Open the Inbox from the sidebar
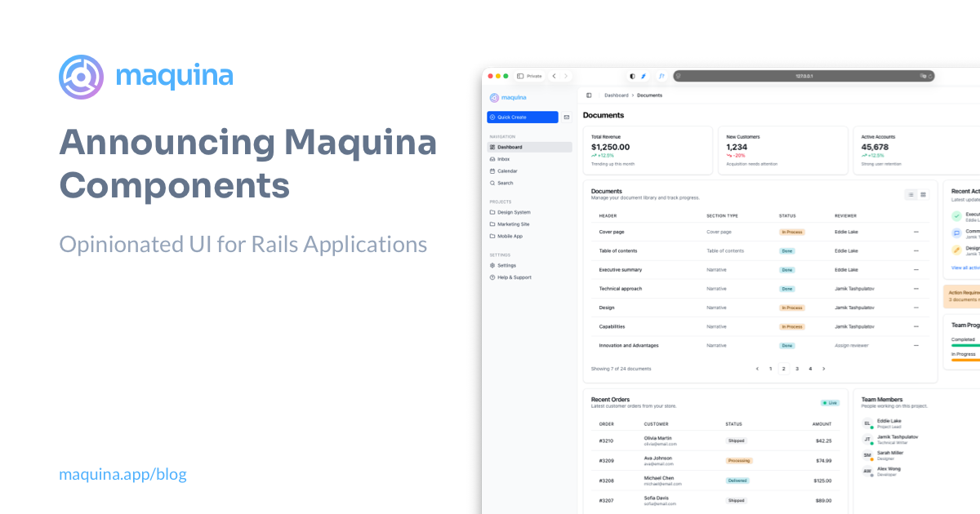980x514 pixels. (501, 158)
